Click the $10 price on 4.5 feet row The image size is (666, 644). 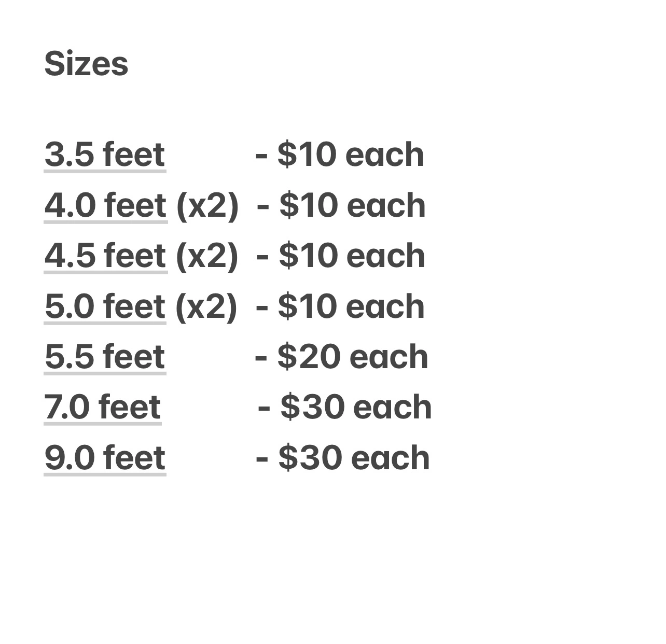coord(308,256)
